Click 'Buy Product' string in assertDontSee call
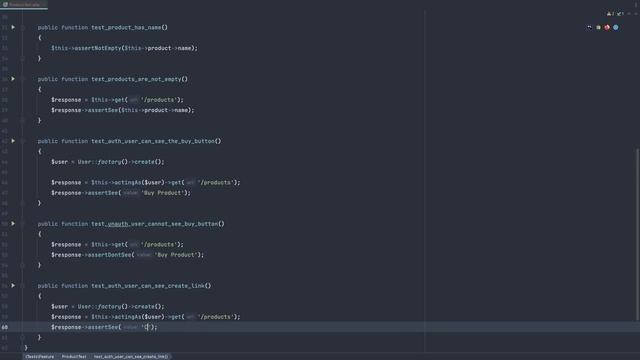The height and width of the screenshot is (360, 640). pos(176,255)
